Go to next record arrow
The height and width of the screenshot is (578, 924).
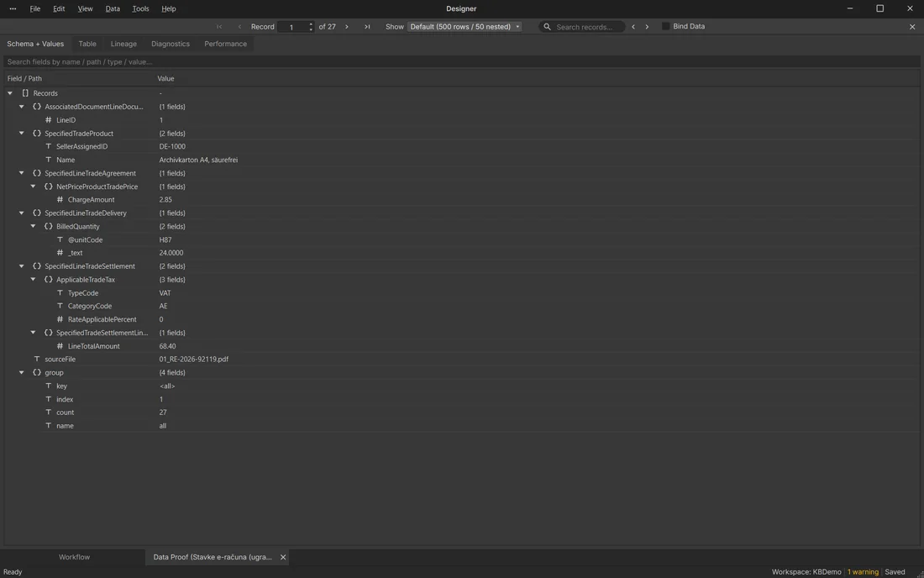click(346, 27)
